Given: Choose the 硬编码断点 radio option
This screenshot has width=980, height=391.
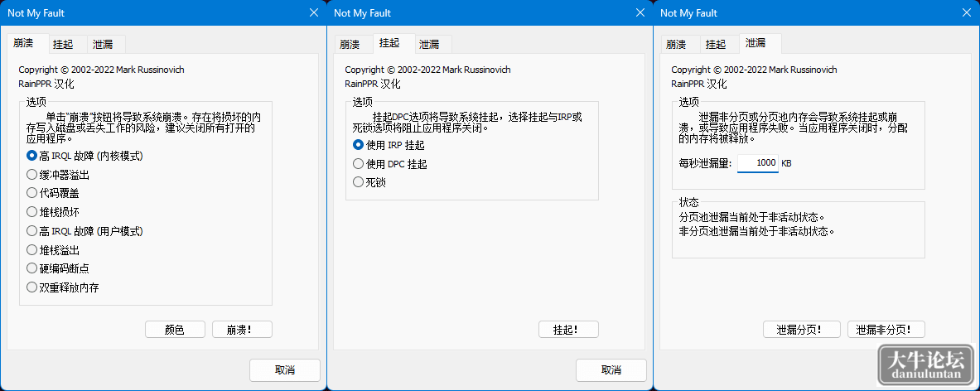Looking at the screenshot, I should pos(58,268).
